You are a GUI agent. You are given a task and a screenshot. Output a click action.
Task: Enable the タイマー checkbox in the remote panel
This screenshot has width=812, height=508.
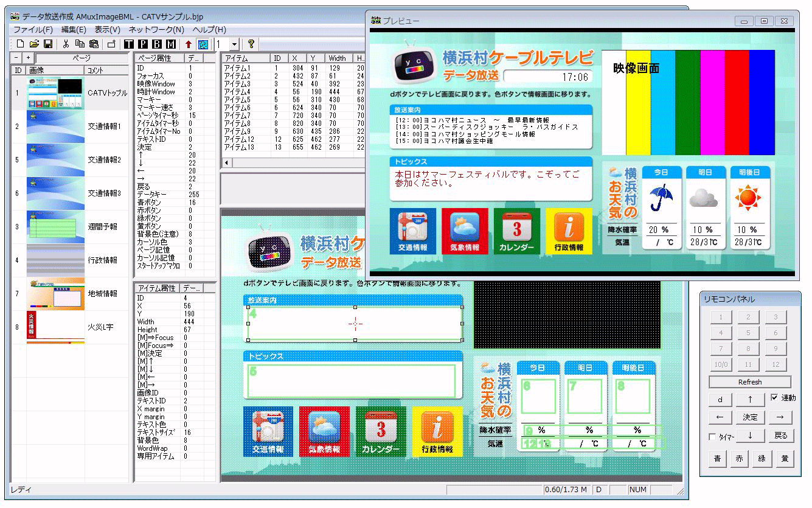tap(712, 437)
